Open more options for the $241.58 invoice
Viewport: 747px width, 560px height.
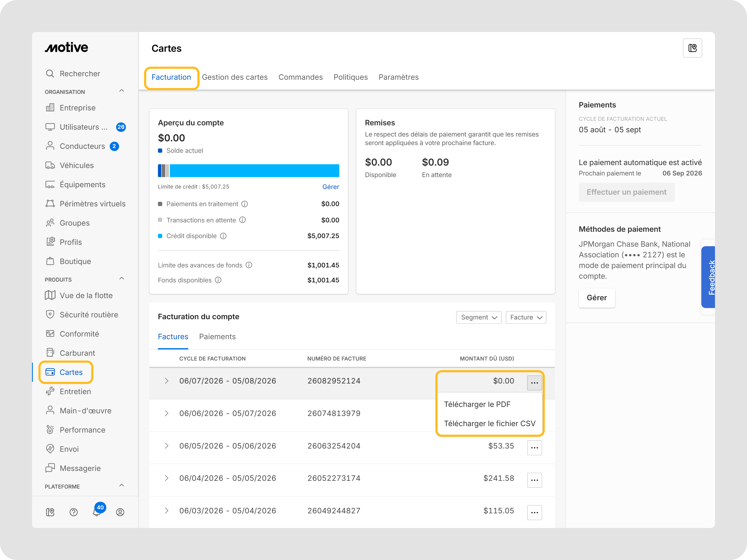click(x=535, y=480)
